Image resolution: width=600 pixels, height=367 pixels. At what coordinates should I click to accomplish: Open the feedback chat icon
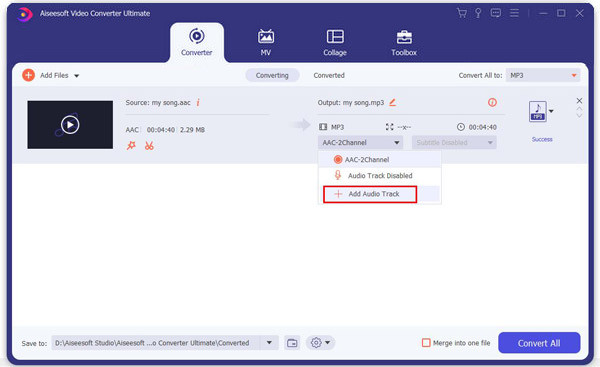click(x=496, y=13)
